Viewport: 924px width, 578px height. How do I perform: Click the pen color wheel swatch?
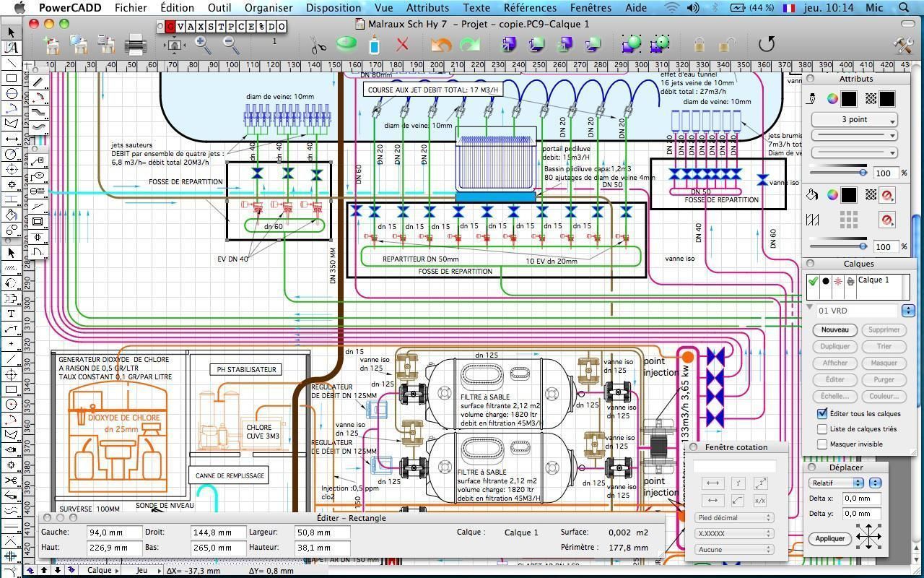pyautogui.click(x=832, y=99)
